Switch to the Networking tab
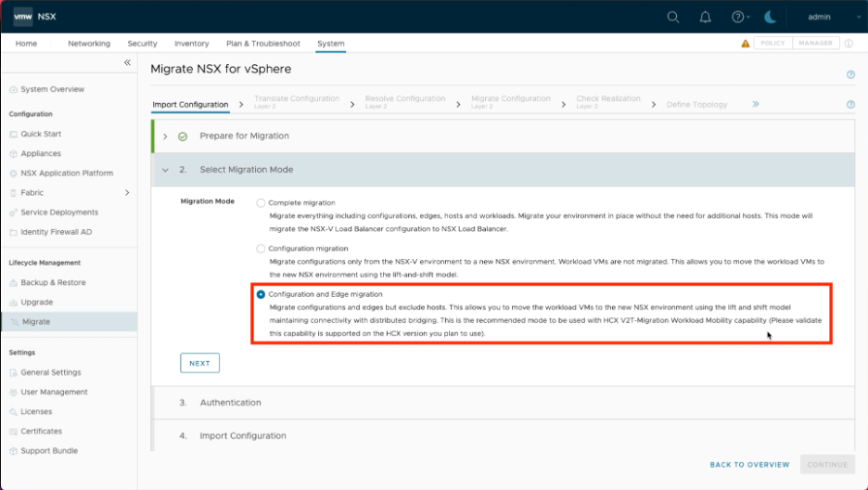 (89, 44)
